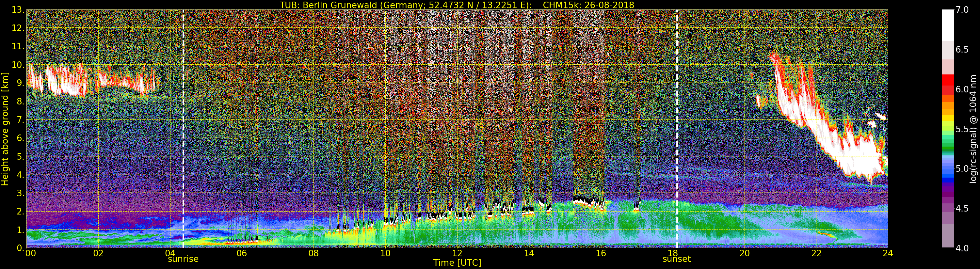
Task: Select the '20' time axis tick label
Action: 745,253
